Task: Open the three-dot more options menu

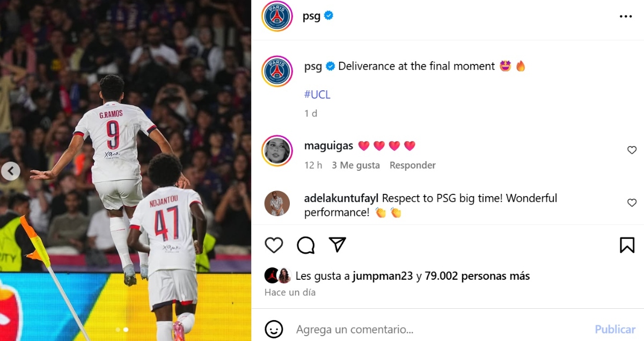Action: point(626,17)
